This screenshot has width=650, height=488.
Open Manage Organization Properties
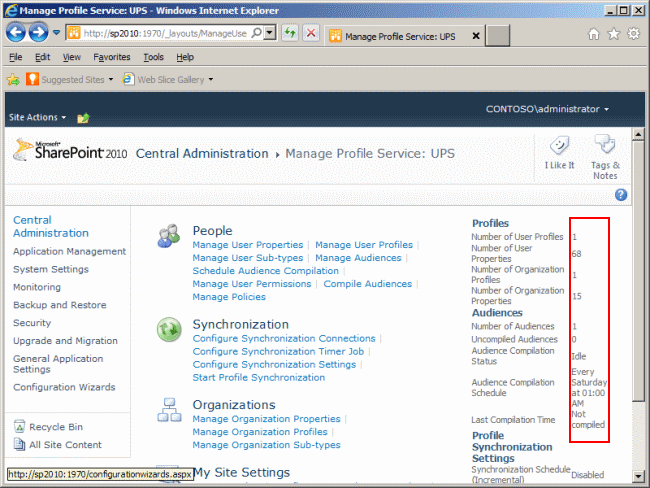click(266, 419)
